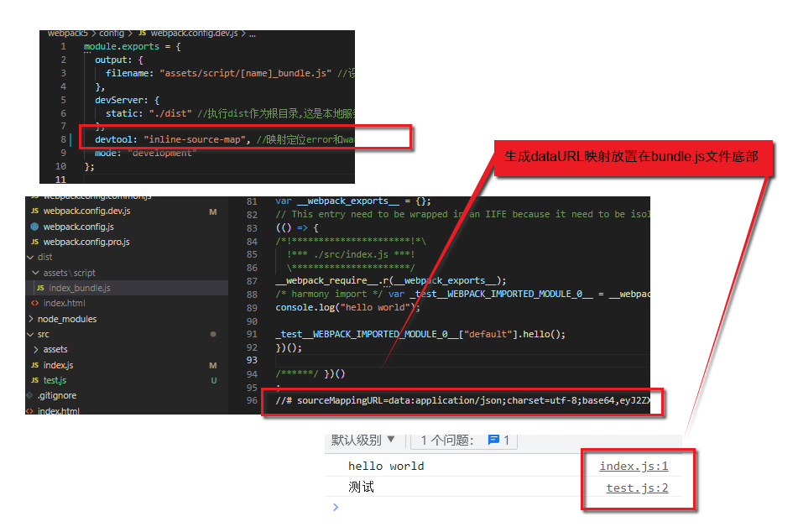Open test.js in the src folder
The image size is (798, 532).
(55, 380)
